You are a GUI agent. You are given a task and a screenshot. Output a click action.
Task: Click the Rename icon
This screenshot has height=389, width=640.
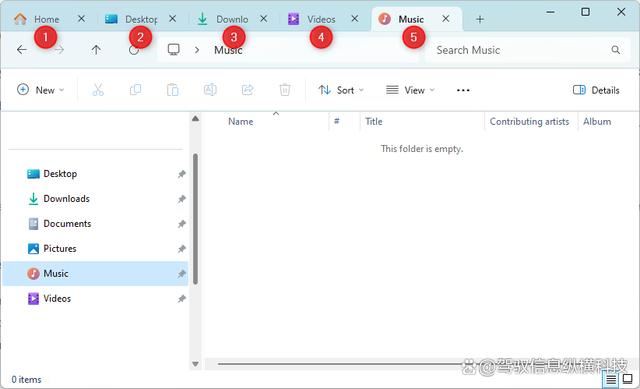210,90
